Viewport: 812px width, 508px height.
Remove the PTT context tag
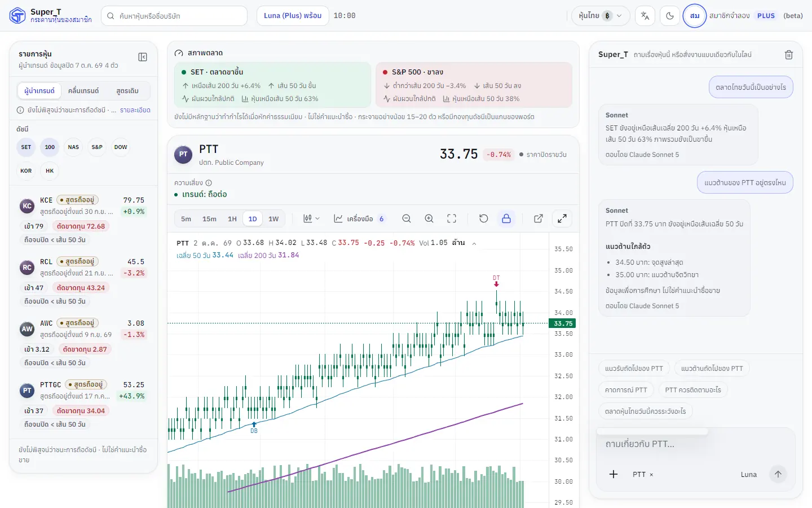tap(651, 475)
